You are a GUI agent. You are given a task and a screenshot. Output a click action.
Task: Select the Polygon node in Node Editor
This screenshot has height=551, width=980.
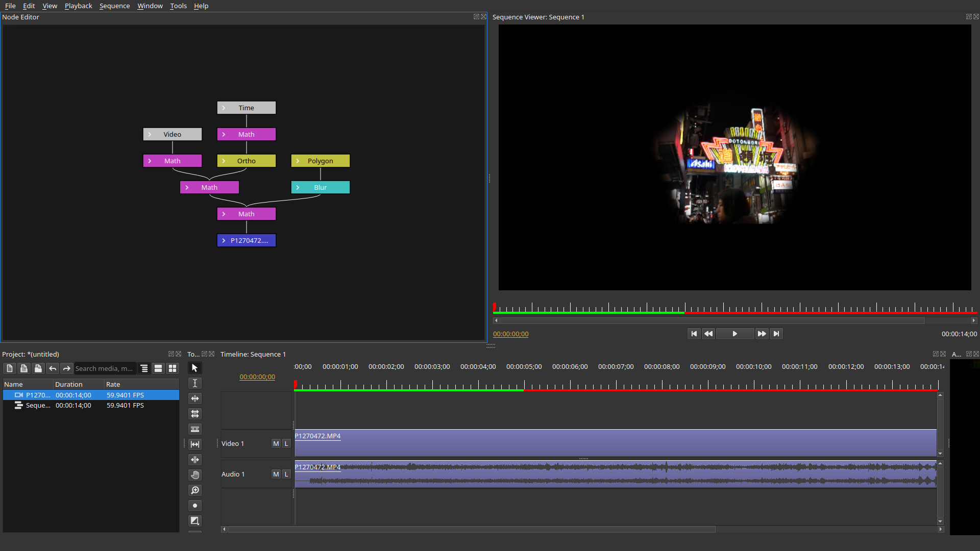point(321,161)
